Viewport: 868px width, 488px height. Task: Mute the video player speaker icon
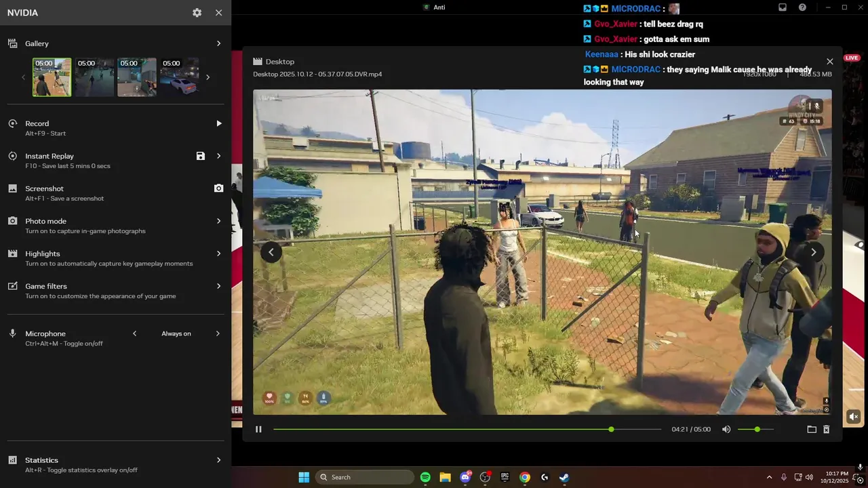(726, 429)
